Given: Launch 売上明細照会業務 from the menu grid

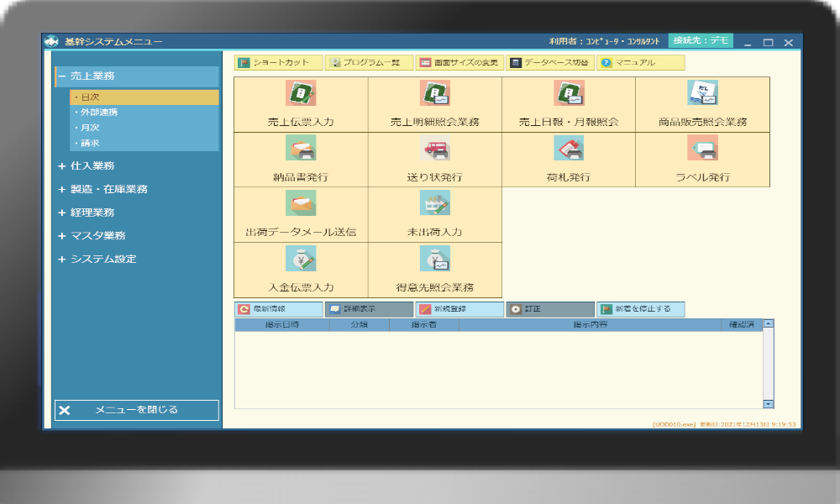Looking at the screenshot, I should pyautogui.click(x=435, y=93).
